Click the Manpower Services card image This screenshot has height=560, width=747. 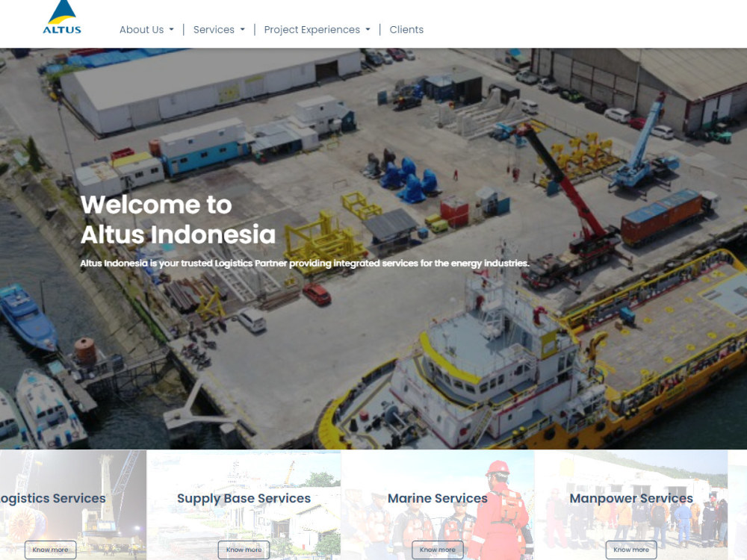[x=631, y=505]
